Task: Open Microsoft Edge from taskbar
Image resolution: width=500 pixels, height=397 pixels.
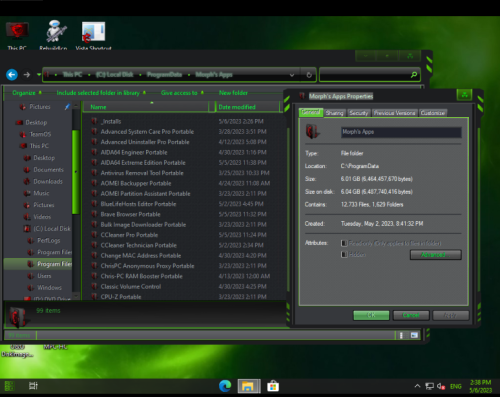Action: tap(225, 386)
